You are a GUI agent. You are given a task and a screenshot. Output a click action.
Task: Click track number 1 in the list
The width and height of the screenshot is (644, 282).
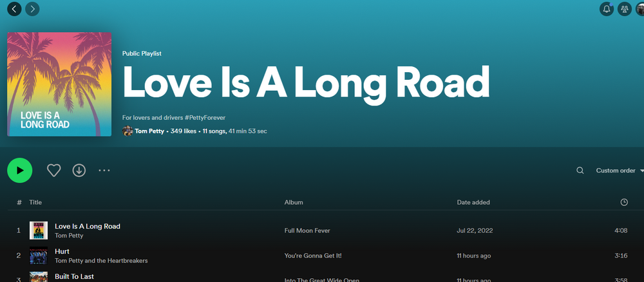click(x=19, y=230)
